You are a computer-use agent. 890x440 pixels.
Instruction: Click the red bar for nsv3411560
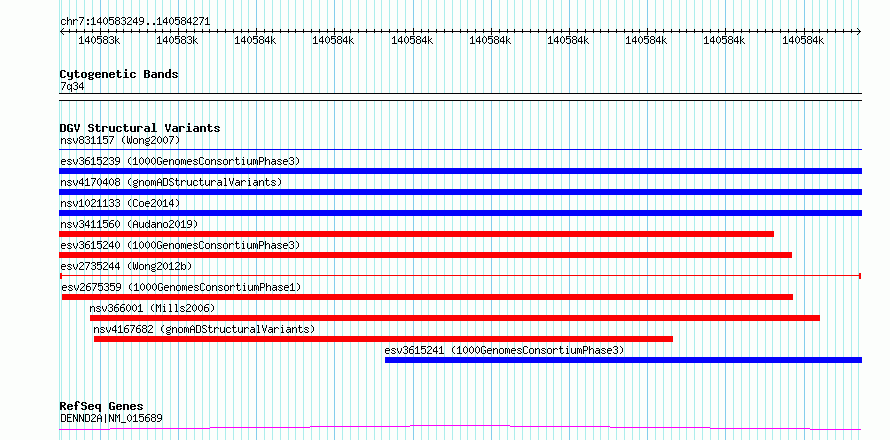click(x=417, y=234)
